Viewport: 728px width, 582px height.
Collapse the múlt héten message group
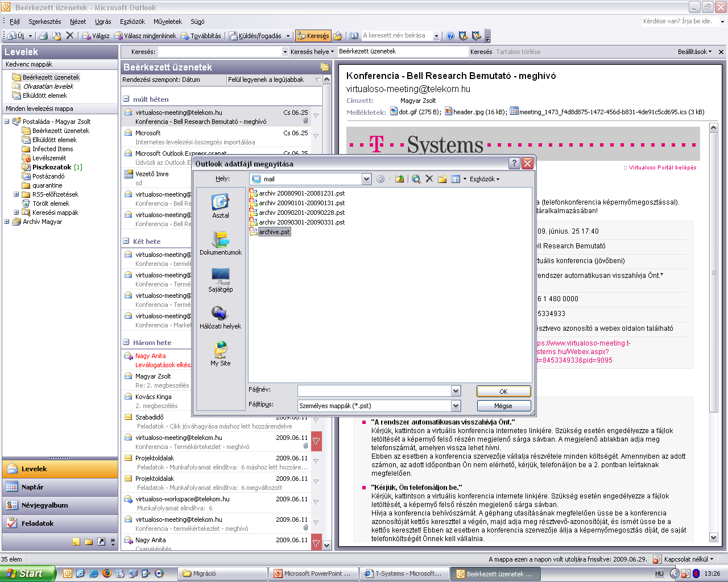click(x=126, y=99)
